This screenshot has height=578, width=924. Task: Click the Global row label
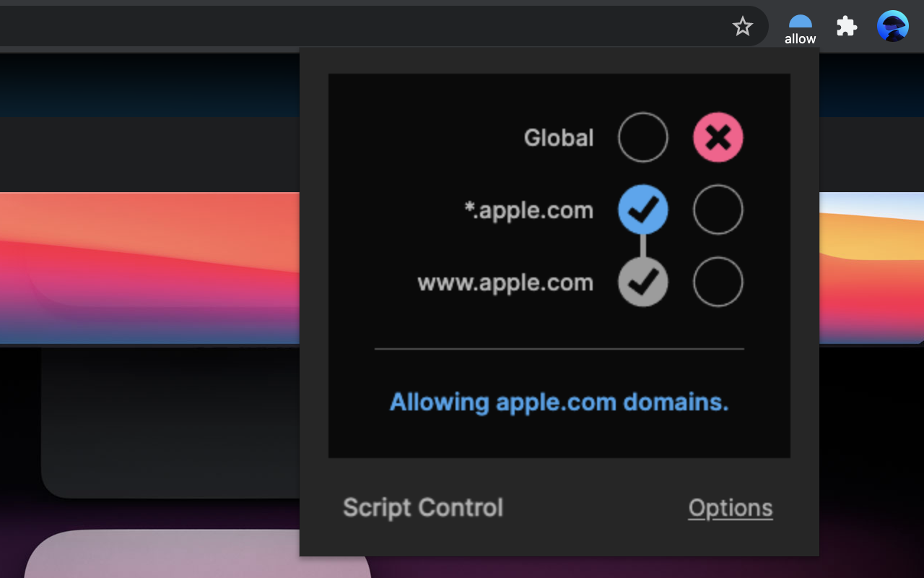point(559,137)
